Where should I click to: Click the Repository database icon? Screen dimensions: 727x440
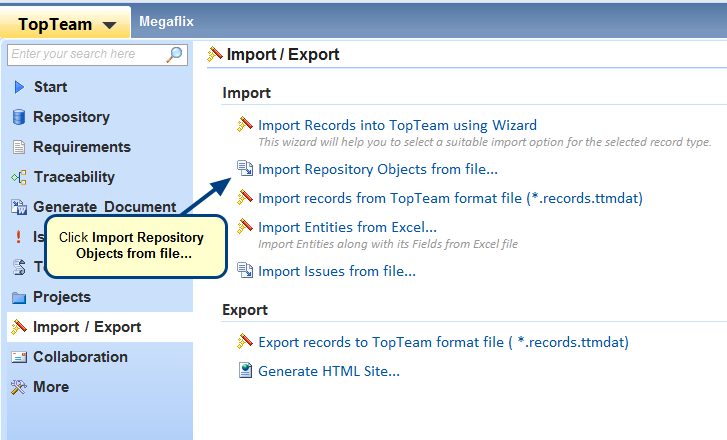point(19,117)
